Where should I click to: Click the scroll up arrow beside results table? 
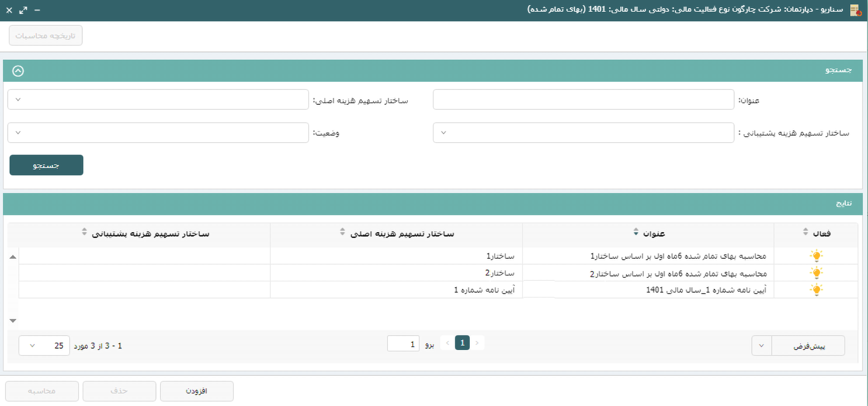coord(13,257)
